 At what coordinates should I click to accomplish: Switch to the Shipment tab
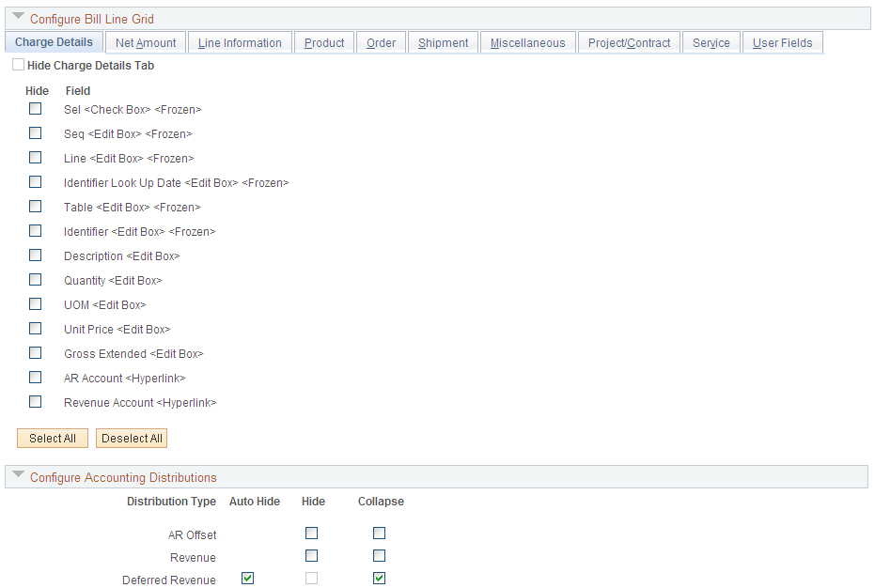tap(442, 42)
